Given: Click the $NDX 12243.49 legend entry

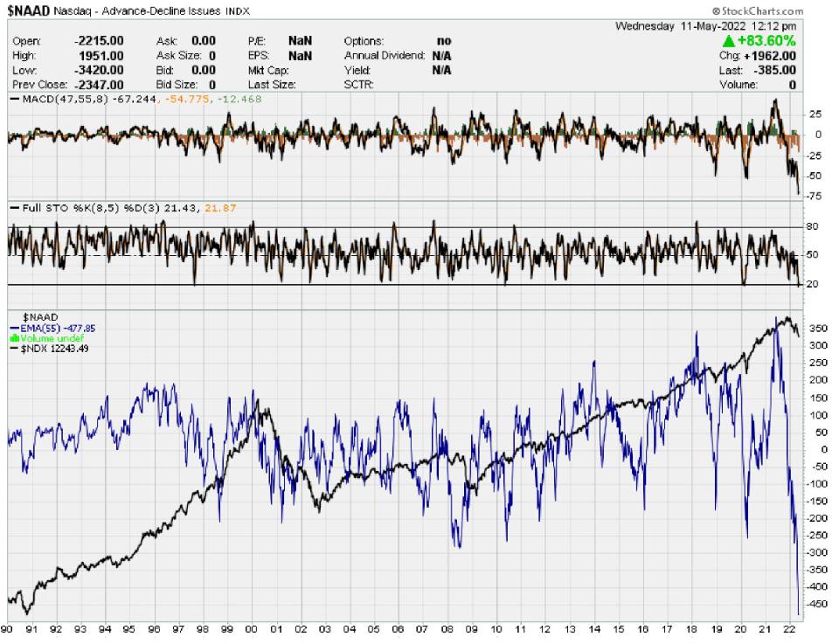Looking at the screenshot, I should [x=49, y=349].
